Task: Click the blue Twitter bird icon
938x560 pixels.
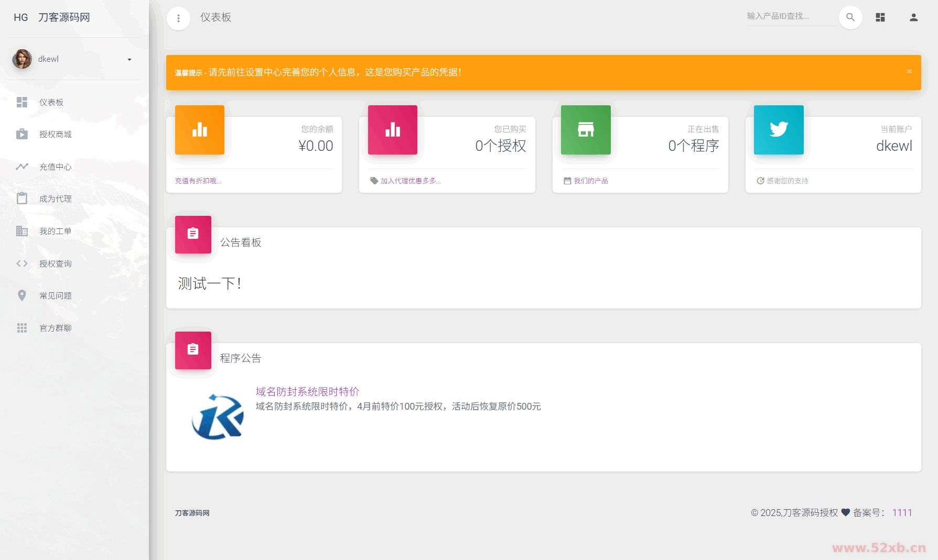Action: pos(779,130)
